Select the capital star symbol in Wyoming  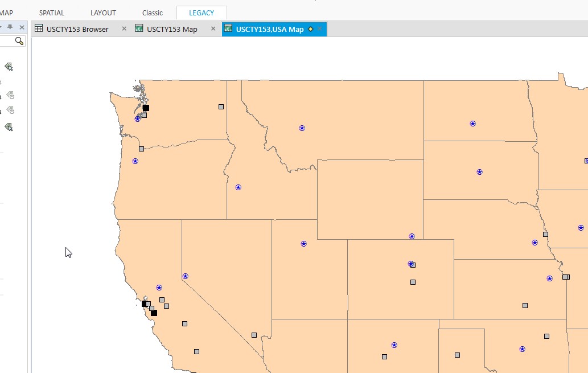click(x=412, y=236)
